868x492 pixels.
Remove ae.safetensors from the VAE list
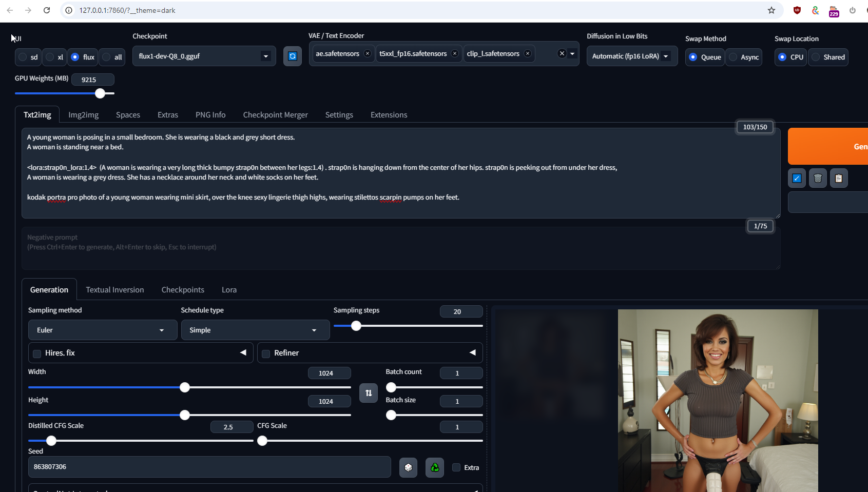368,53
